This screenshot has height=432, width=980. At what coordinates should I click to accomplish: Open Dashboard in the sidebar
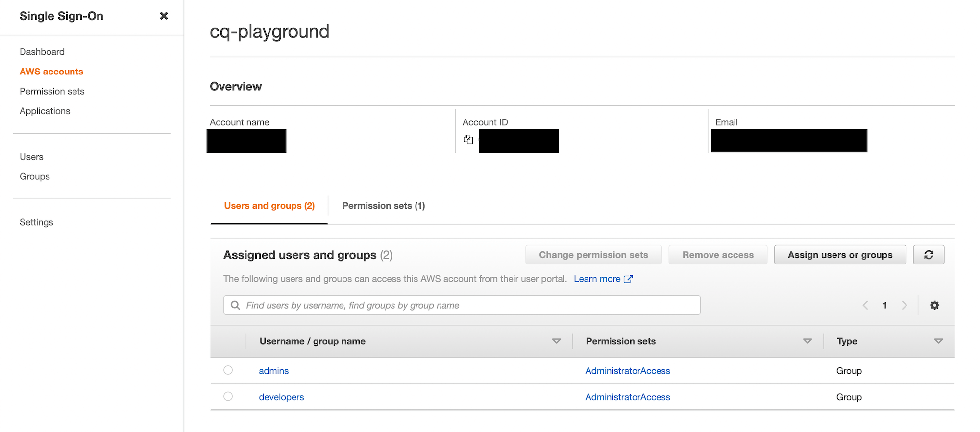tap(42, 52)
